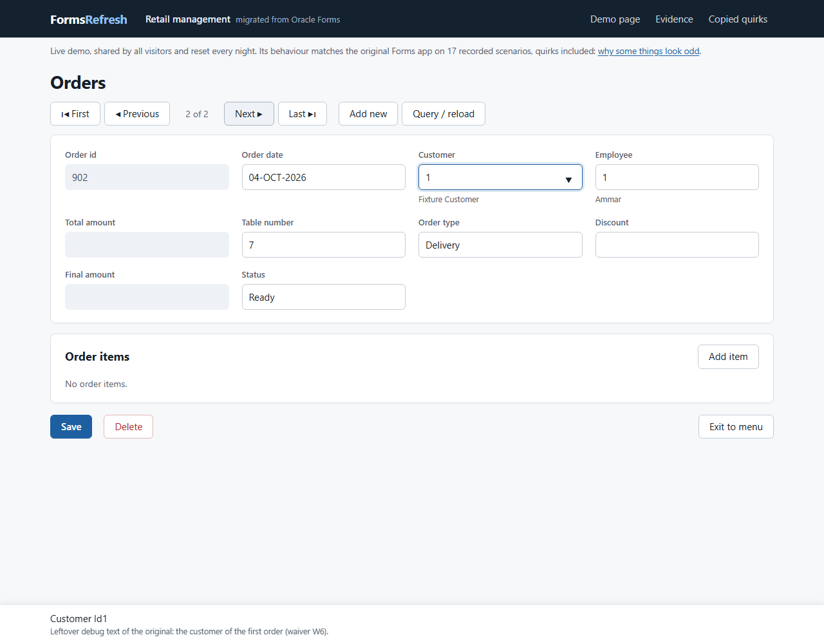
Task: Open the Copied quirks nav item
Action: pos(738,19)
